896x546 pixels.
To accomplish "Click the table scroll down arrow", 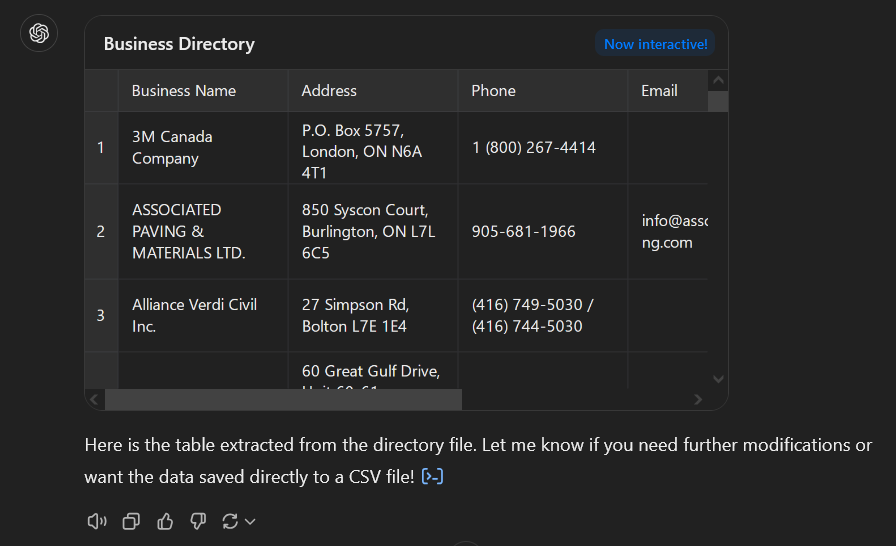I will 718,379.
